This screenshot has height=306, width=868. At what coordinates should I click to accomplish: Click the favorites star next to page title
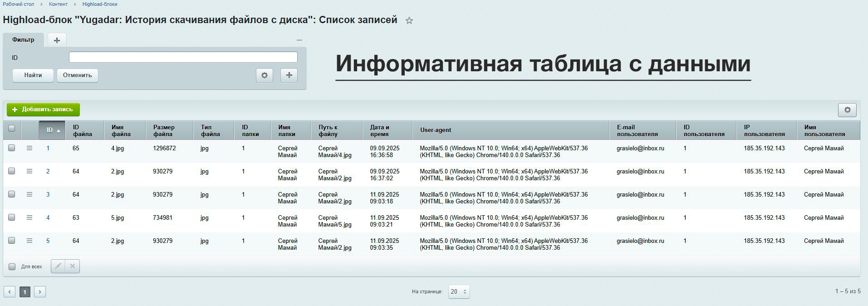409,21
